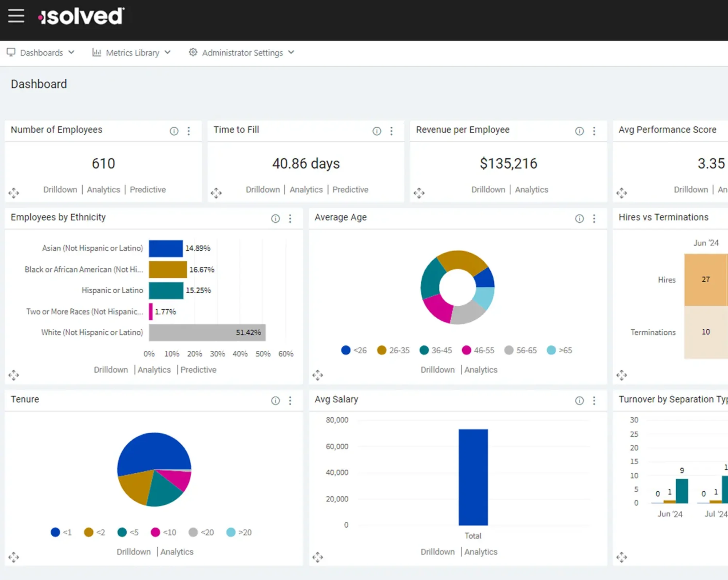This screenshot has width=728, height=580.
Task: Open options menu for Employees by Ethnicity
Action: [x=290, y=218]
